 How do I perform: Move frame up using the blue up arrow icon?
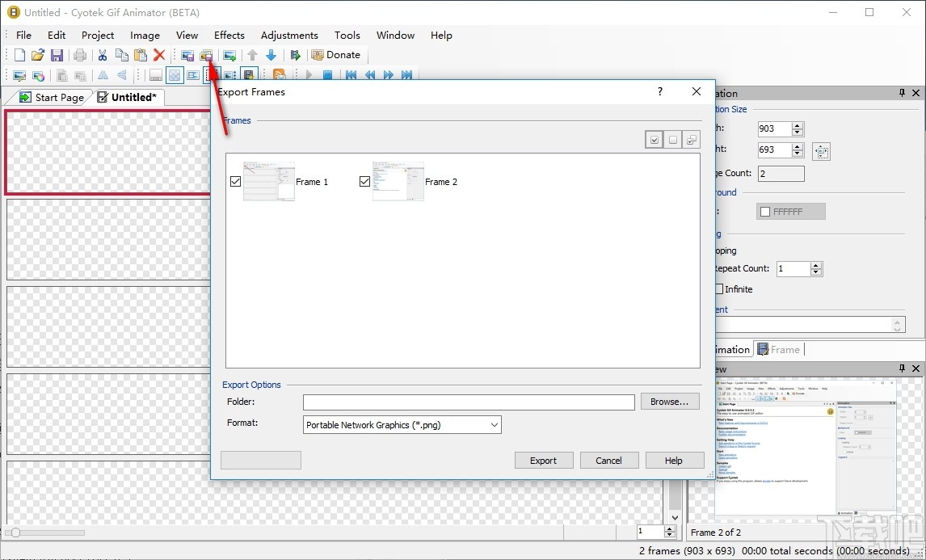tap(251, 54)
